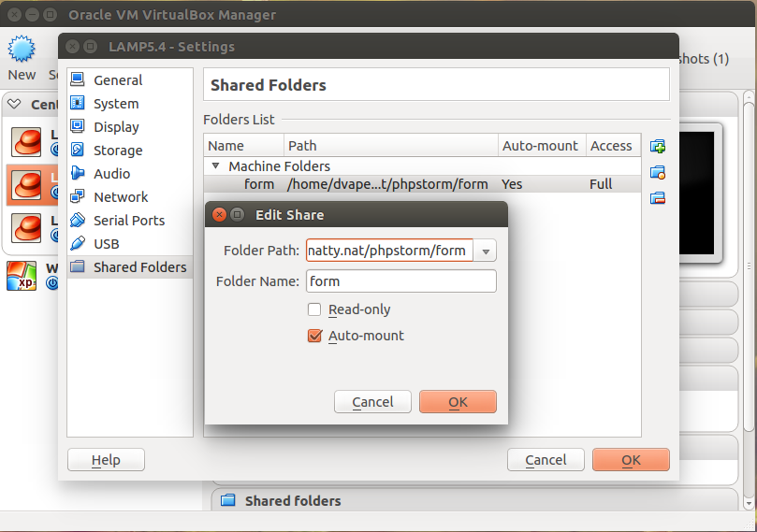This screenshot has width=757, height=532.
Task: Click edit shared folder icon
Action: coord(658,172)
